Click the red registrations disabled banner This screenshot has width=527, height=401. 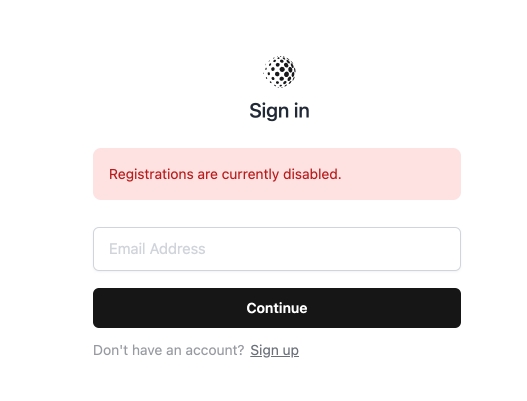click(277, 174)
